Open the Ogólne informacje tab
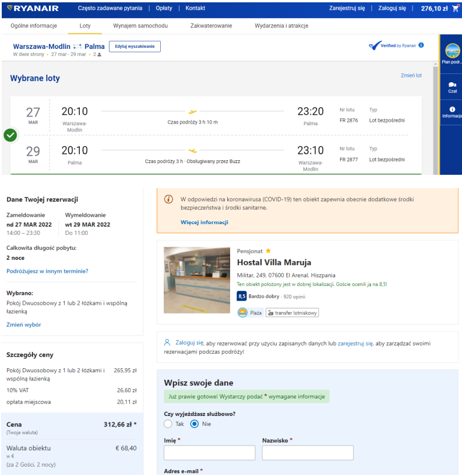The height and width of the screenshot is (476, 462). pyautogui.click(x=34, y=26)
